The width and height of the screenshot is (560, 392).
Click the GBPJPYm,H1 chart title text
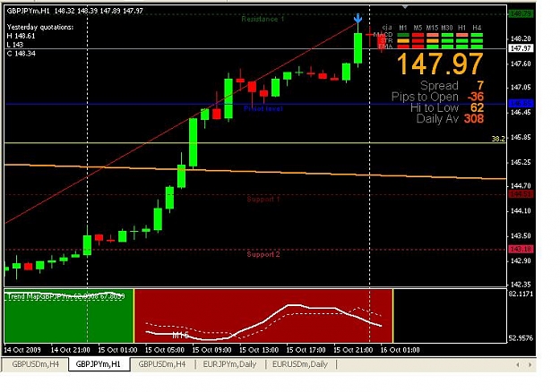coord(28,11)
